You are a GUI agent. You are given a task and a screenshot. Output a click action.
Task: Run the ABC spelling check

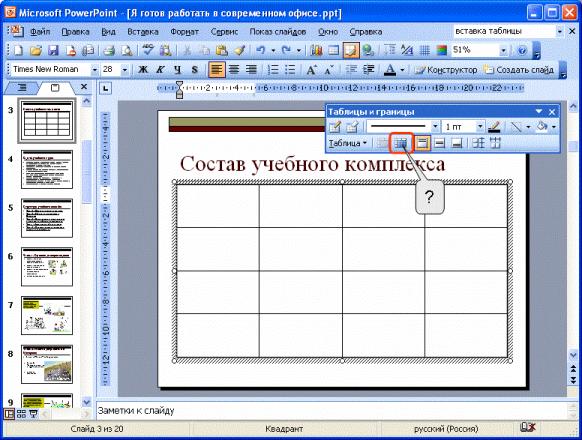pyautogui.click(x=148, y=50)
